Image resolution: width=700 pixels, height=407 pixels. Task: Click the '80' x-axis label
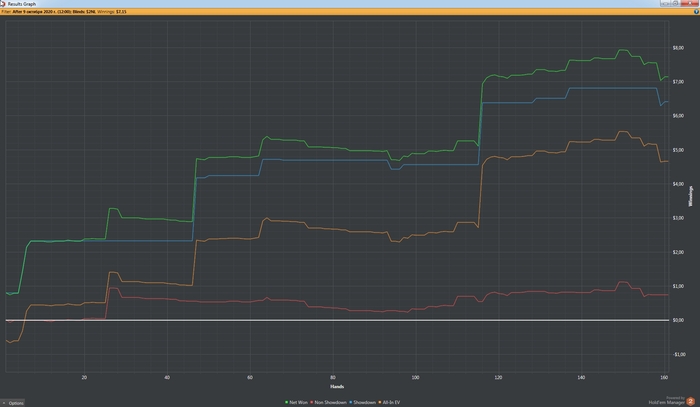pyautogui.click(x=333, y=377)
